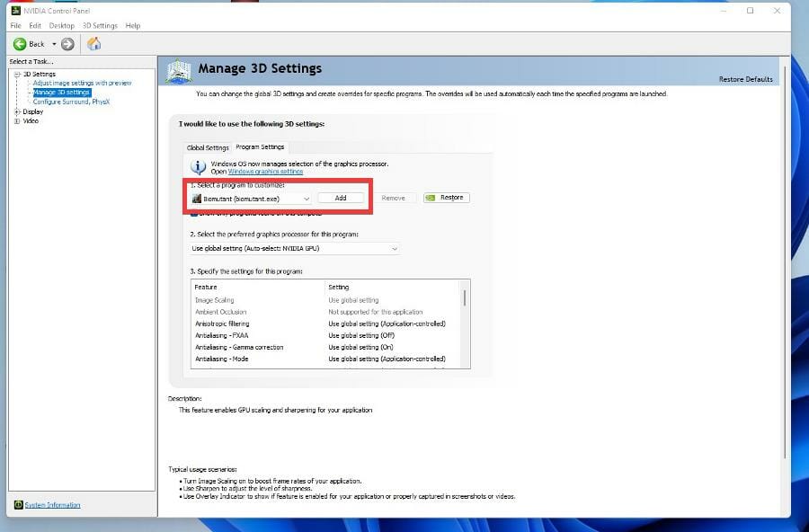
Task: Switch to the Program Settings tab
Action: [260, 147]
